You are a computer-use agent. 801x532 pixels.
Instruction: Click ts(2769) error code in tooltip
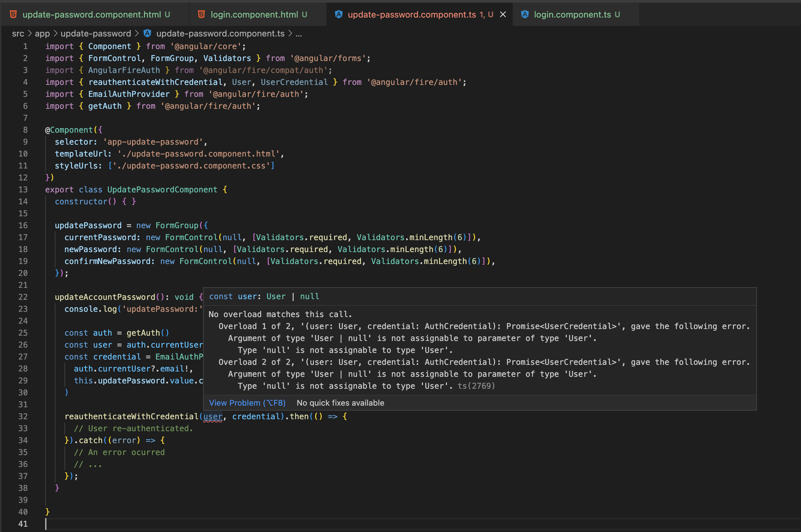pos(476,386)
